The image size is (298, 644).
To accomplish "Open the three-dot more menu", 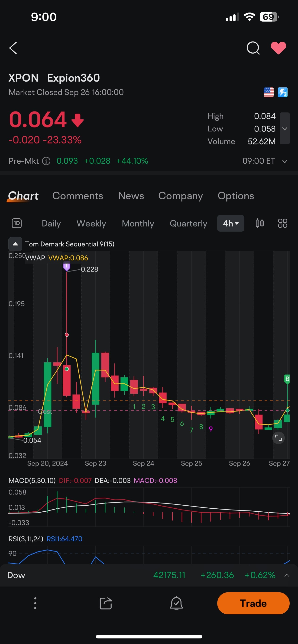I will (35, 603).
